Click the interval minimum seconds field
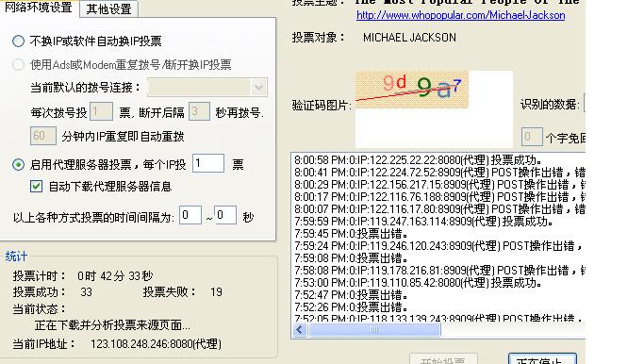The image size is (644, 364). [190, 215]
